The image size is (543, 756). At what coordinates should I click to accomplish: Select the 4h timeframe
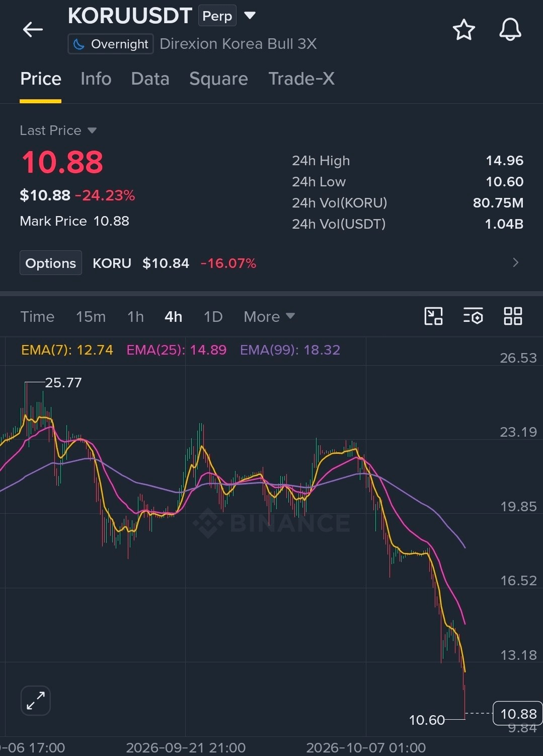click(x=173, y=316)
